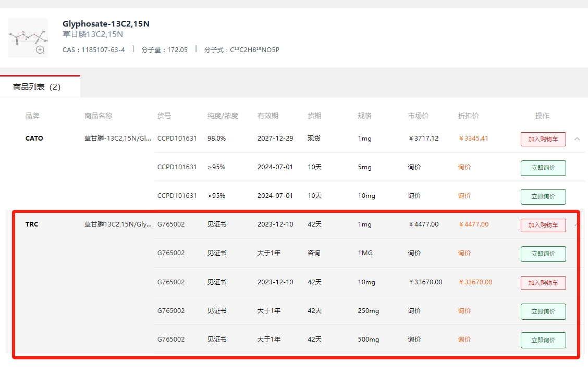Click the 市场价 column header
Image resolution: width=588 pixels, height=377 pixels.
(x=418, y=116)
